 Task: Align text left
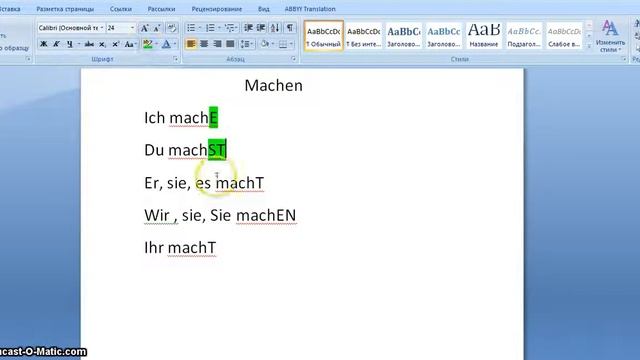coord(191,44)
